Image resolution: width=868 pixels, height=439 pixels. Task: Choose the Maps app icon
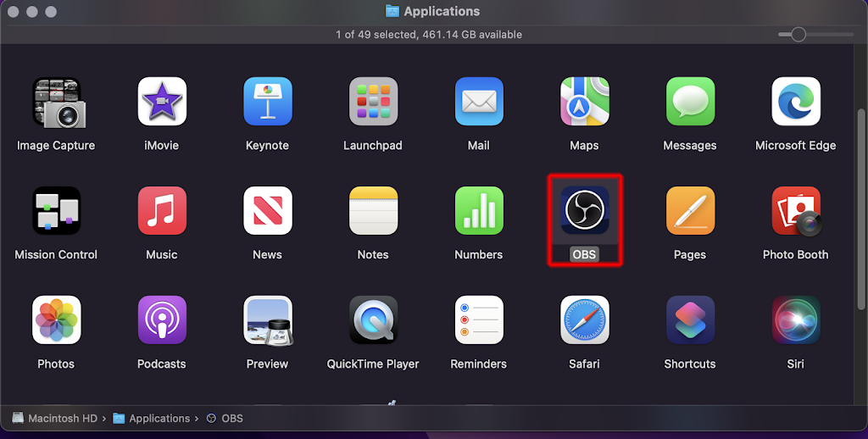click(x=584, y=102)
